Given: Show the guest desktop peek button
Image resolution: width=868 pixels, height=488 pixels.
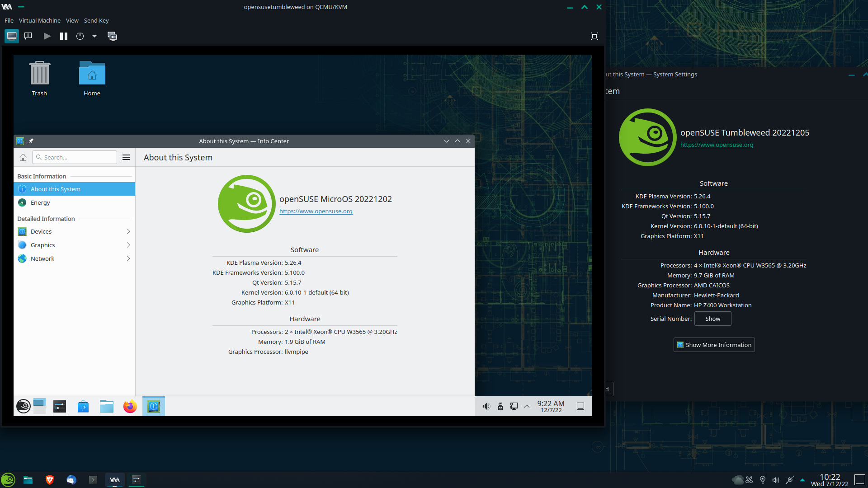Looking at the screenshot, I should pyautogui.click(x=580, y=406).
